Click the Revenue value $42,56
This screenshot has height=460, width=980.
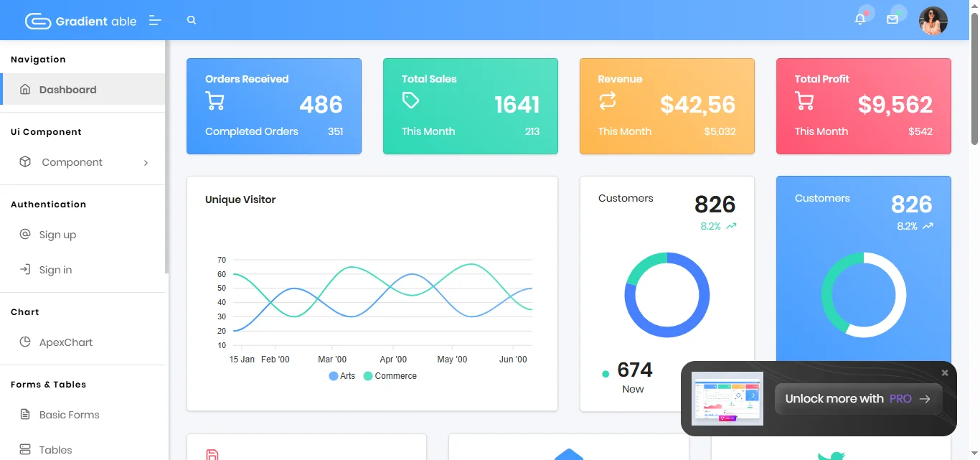click(x=698, y=105)
